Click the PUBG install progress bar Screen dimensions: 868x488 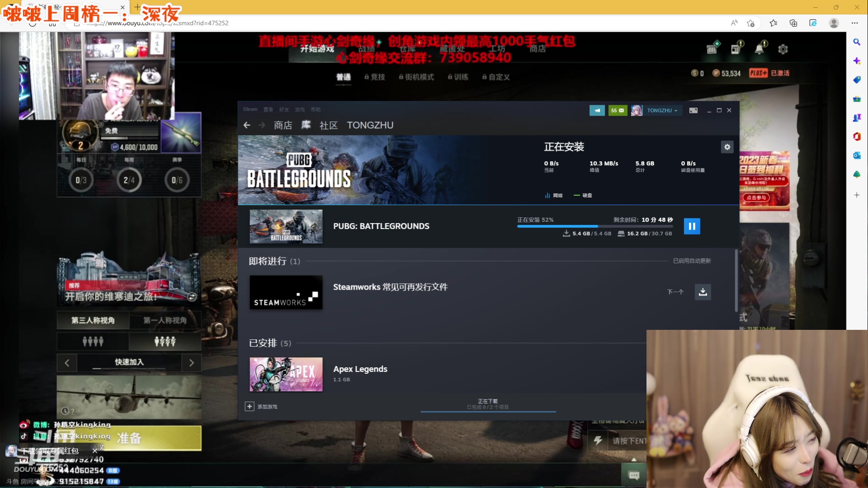(594, 226)
